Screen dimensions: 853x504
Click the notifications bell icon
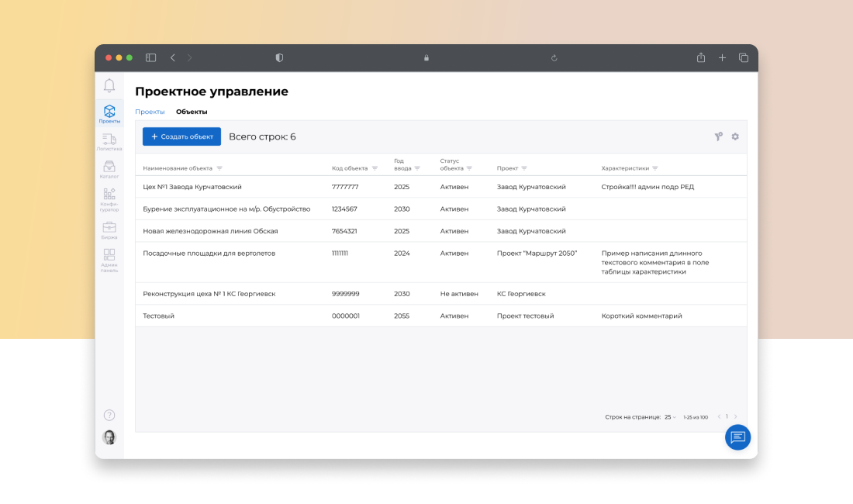(109, 85)
